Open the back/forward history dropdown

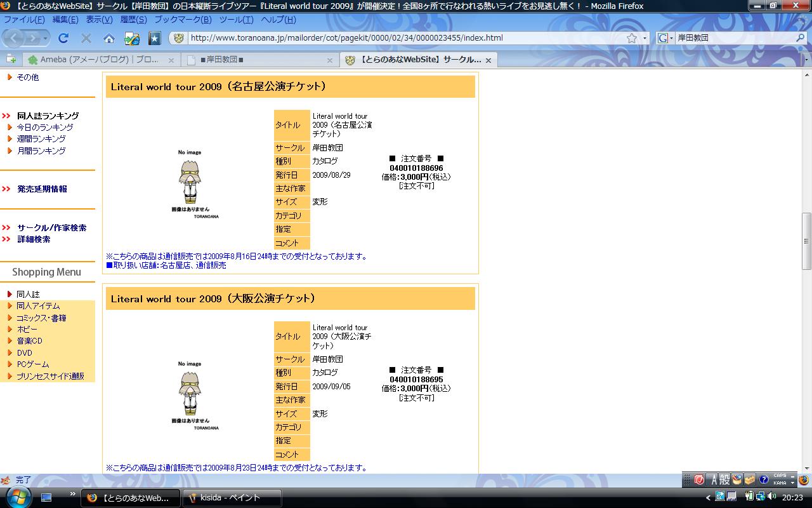[46, 38]
